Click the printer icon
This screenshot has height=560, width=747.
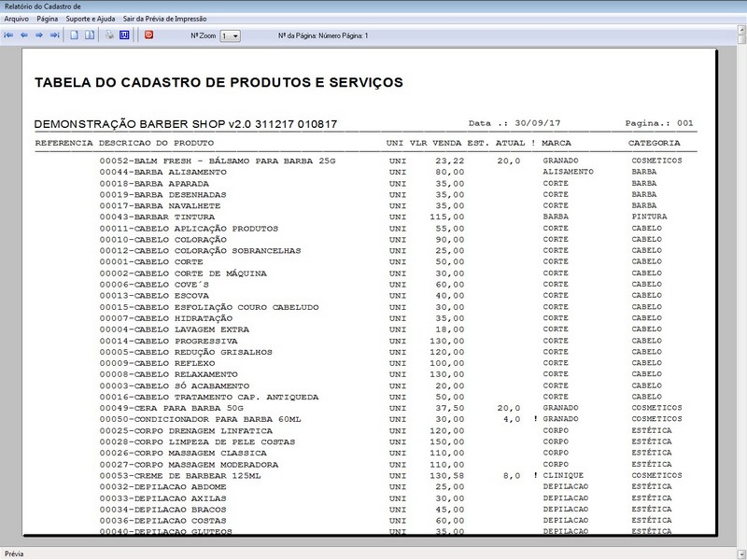[109, 35]
